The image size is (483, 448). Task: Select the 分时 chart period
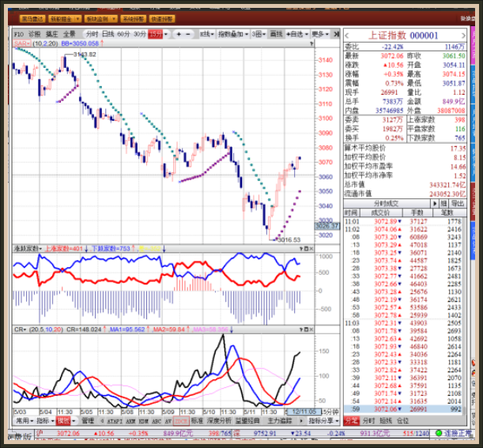pos(92,34)
